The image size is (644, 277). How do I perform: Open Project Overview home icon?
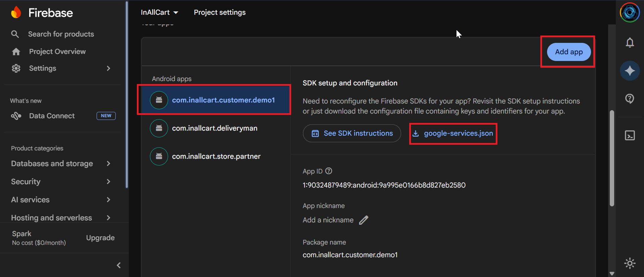point(16,52)
